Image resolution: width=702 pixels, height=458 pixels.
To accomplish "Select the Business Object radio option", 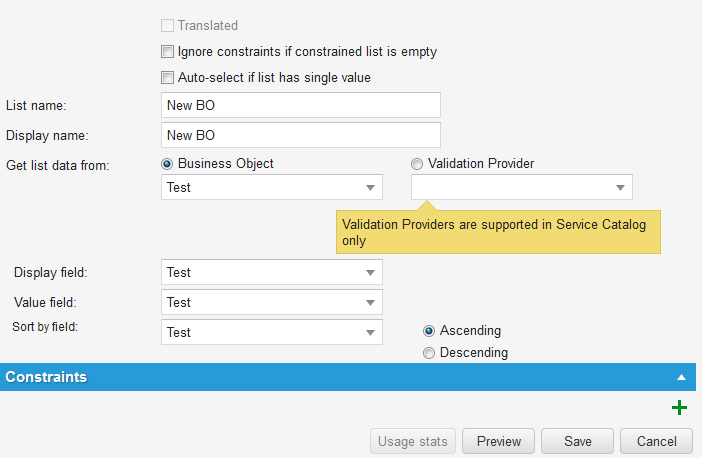I will [167, 163].
